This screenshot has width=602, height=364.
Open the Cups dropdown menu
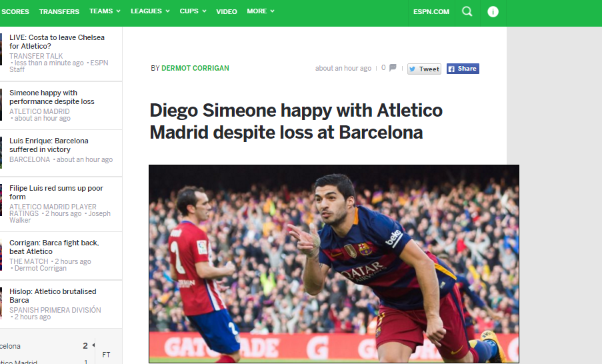(x=193, y=11)
